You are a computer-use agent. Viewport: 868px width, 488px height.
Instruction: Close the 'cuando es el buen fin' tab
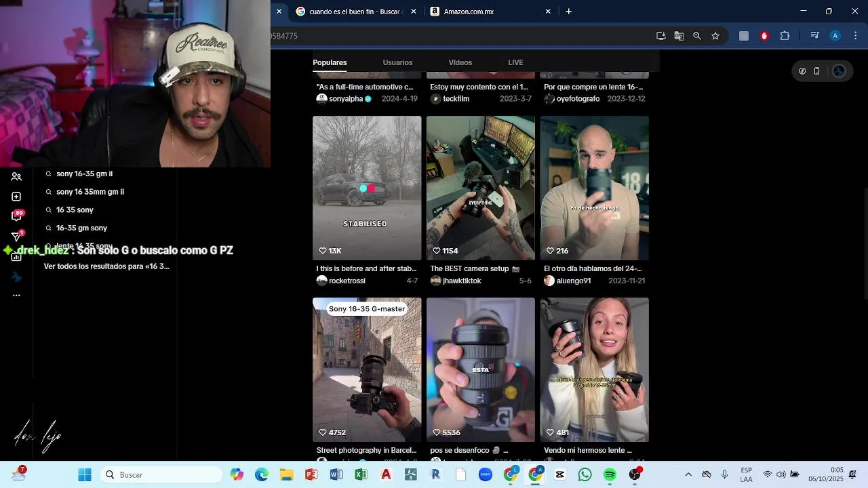[414, 12]
